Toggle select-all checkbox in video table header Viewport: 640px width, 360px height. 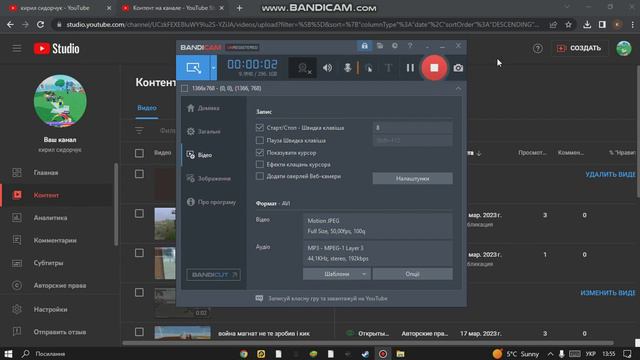139,153
